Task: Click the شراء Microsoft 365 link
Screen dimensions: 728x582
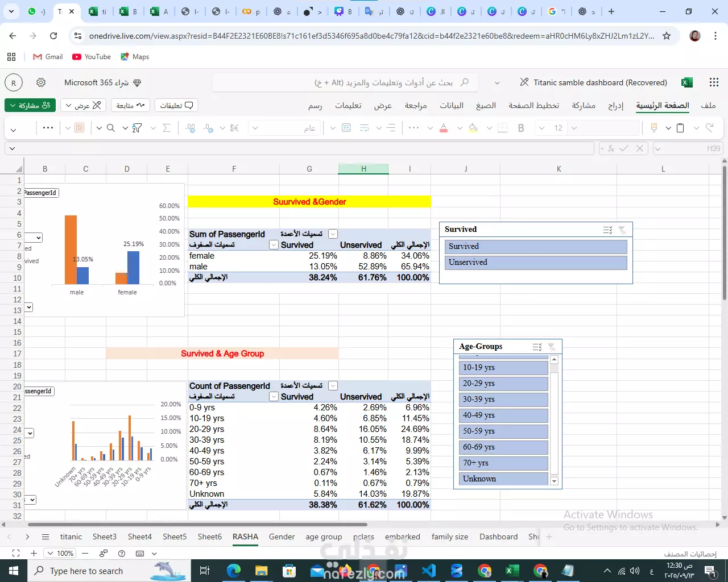Action: (102, 82)
